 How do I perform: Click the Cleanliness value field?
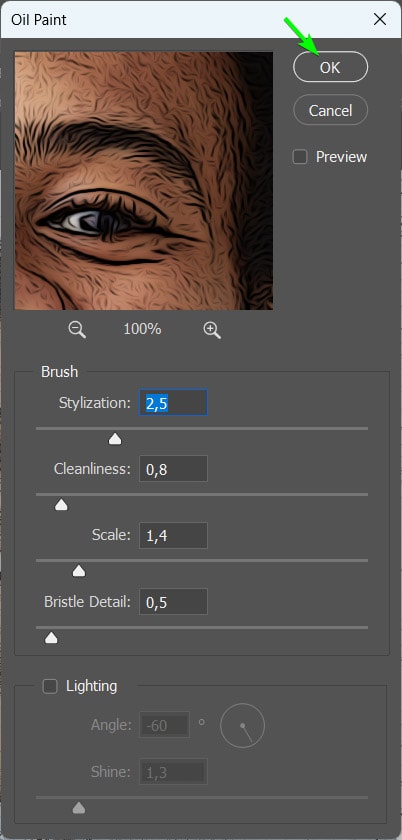click(173, 469)
